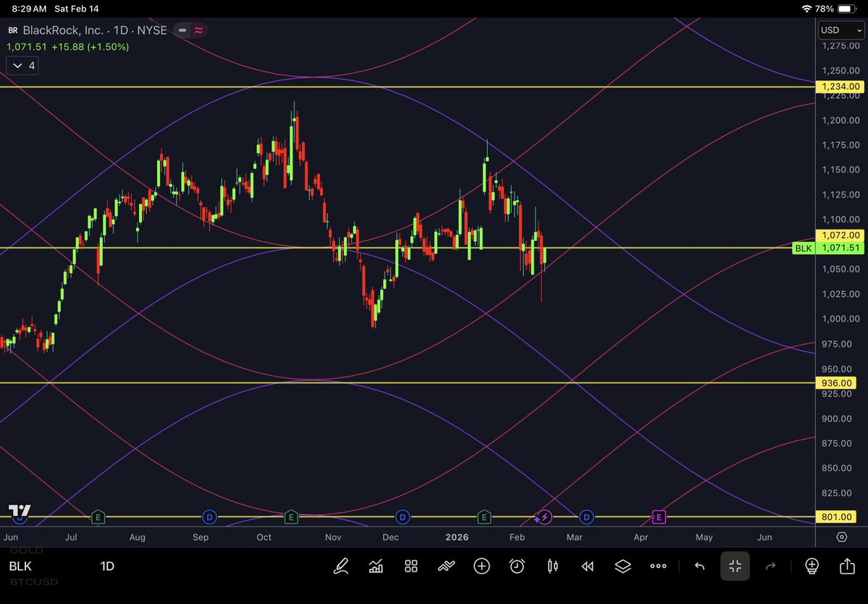Open the 1D interval selector
The height and width of the screenshot is (604, 868).
point(107,566)
